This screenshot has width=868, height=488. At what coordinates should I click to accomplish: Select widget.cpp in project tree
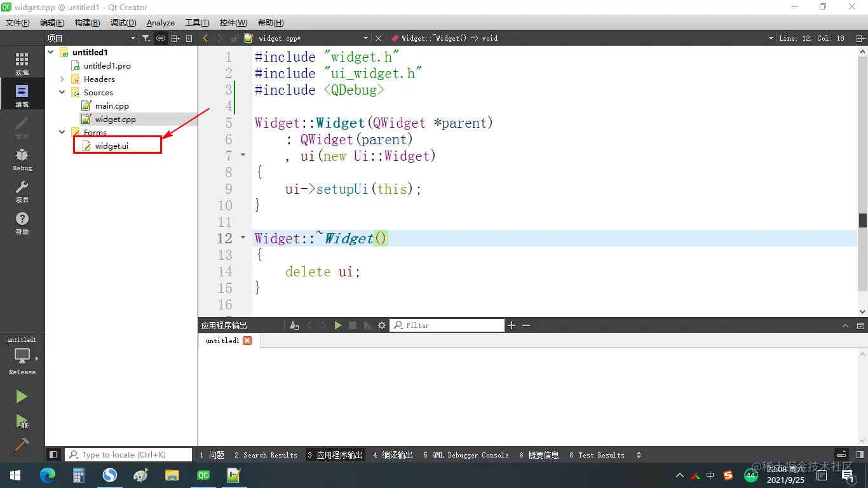click(115, 119)
